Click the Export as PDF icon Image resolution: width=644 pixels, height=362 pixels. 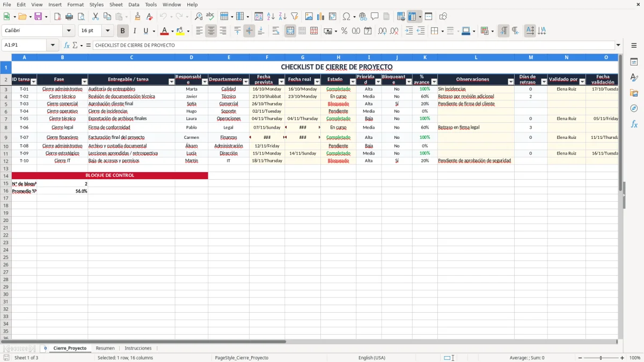[x=57, y=17]
